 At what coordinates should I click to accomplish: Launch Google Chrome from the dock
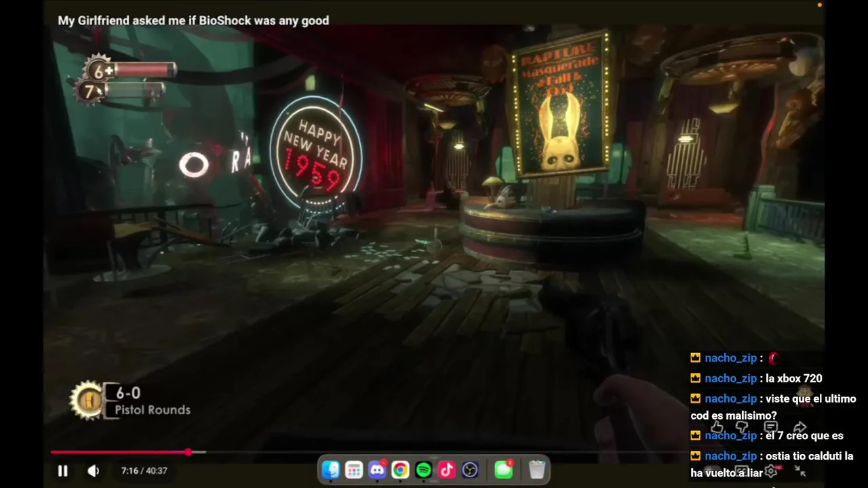(400, 470)
